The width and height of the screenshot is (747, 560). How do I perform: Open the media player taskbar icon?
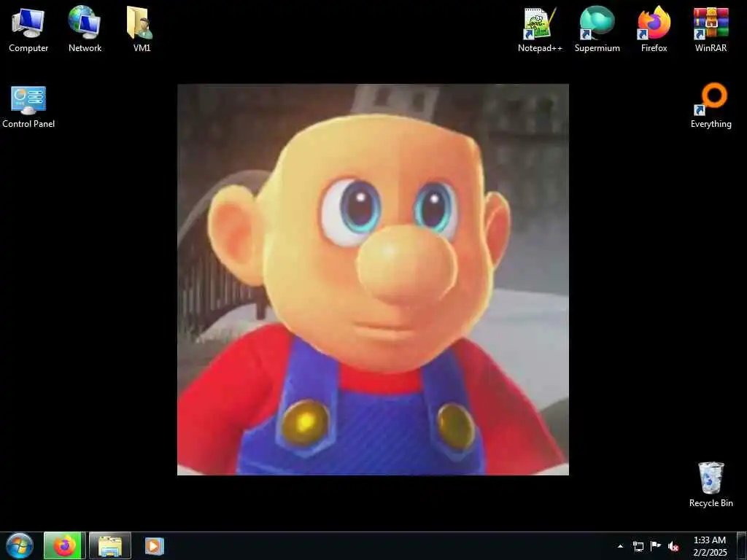(155, 545)
